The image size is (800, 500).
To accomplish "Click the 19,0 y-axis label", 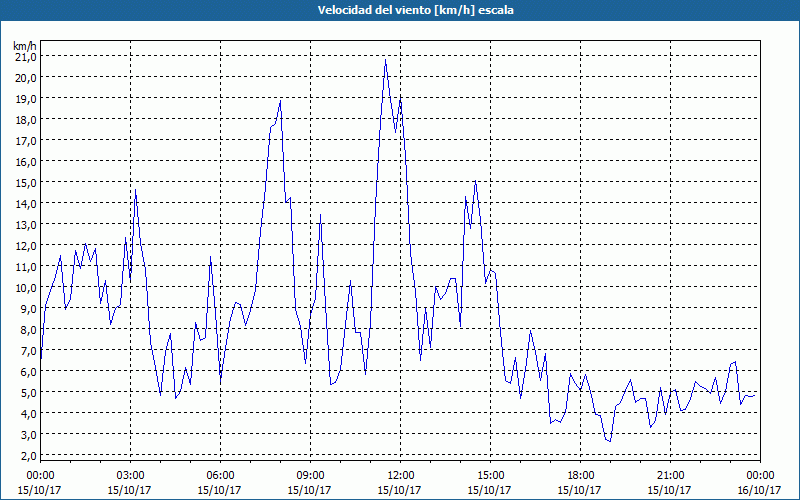I will [26, 98].
